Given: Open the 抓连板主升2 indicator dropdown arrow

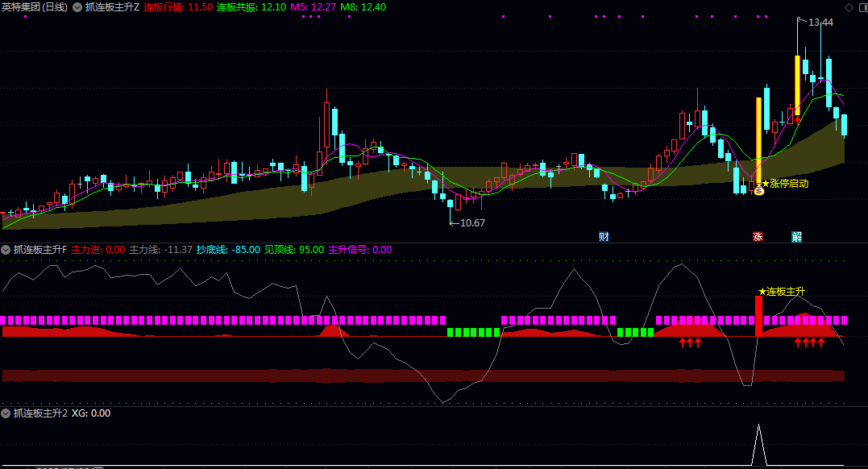Looking at the screenshot, I should [x=6, y=413].
